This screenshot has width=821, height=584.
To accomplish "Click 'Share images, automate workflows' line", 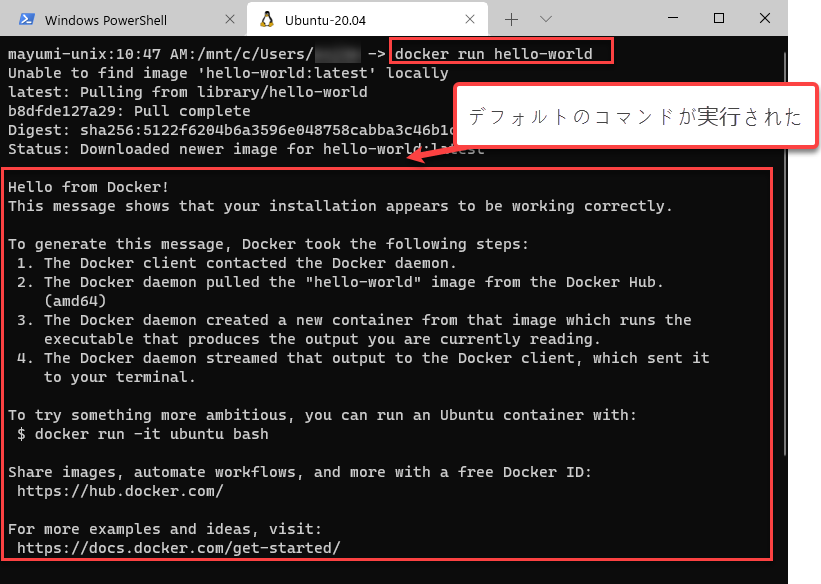I will pyautogui.click(x=299, y=472).
